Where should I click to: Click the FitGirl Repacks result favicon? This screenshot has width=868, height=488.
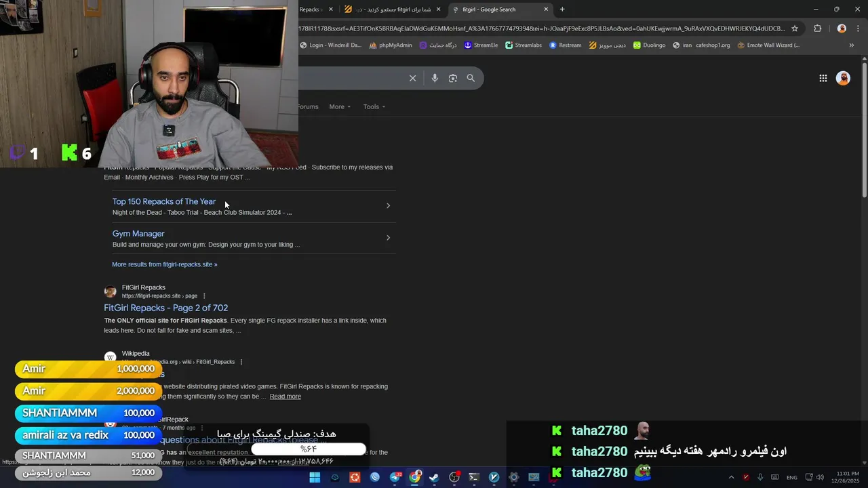(x=110, y=291)
